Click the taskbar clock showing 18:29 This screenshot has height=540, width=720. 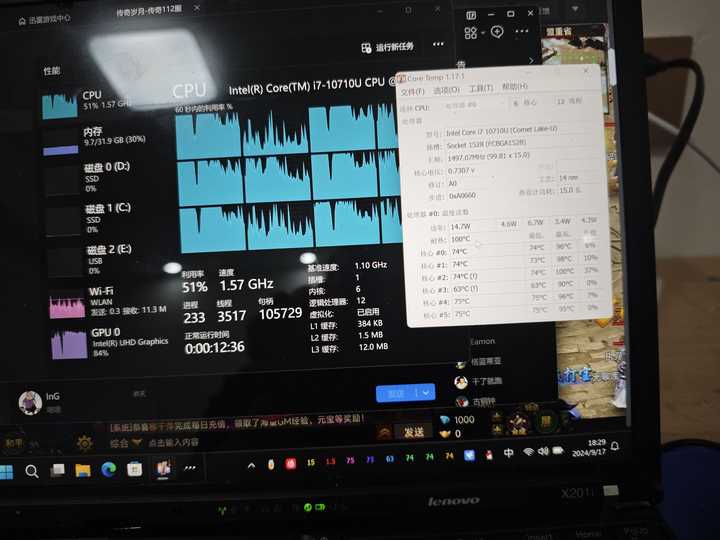point(589,447)
